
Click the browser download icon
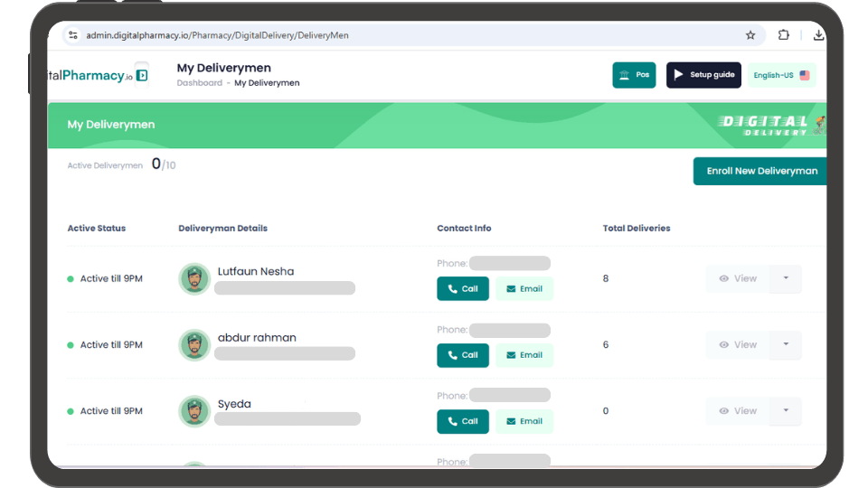[818, 35]
